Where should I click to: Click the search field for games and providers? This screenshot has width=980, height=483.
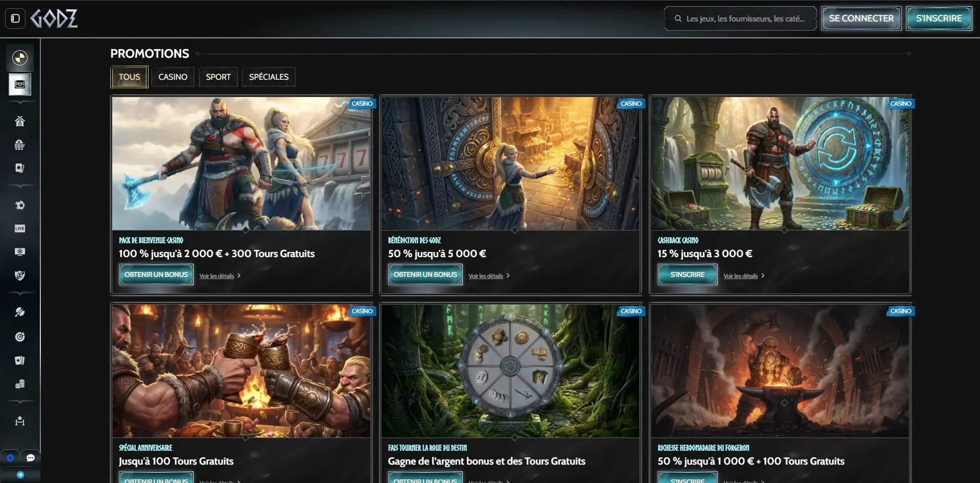pos(740,18)
